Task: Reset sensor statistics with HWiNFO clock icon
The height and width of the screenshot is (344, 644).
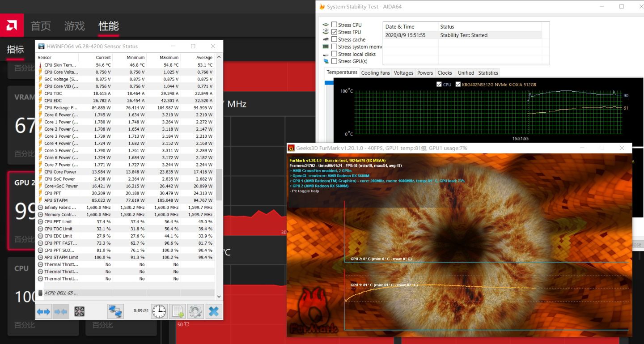Action: 159,311
